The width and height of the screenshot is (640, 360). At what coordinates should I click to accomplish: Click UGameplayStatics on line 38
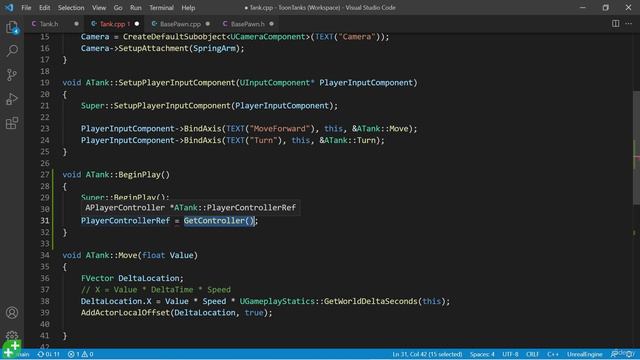pyautogui.click(x=277, y=301)
